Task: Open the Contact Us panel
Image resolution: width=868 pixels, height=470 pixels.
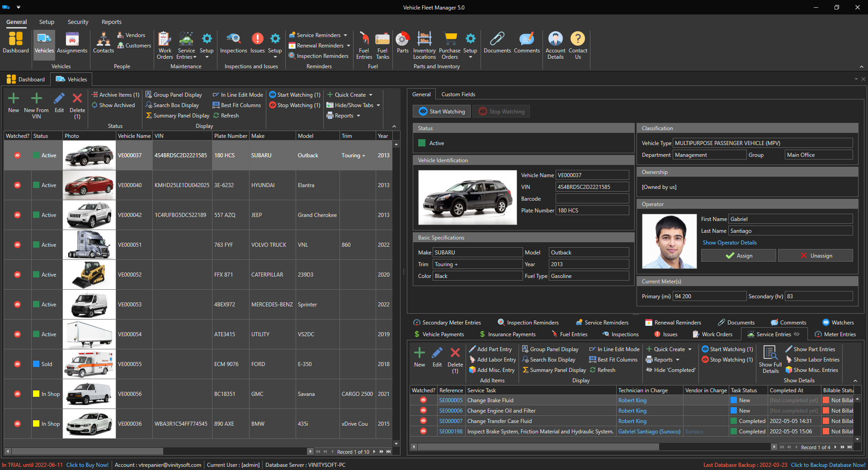Action: (578, 44)
